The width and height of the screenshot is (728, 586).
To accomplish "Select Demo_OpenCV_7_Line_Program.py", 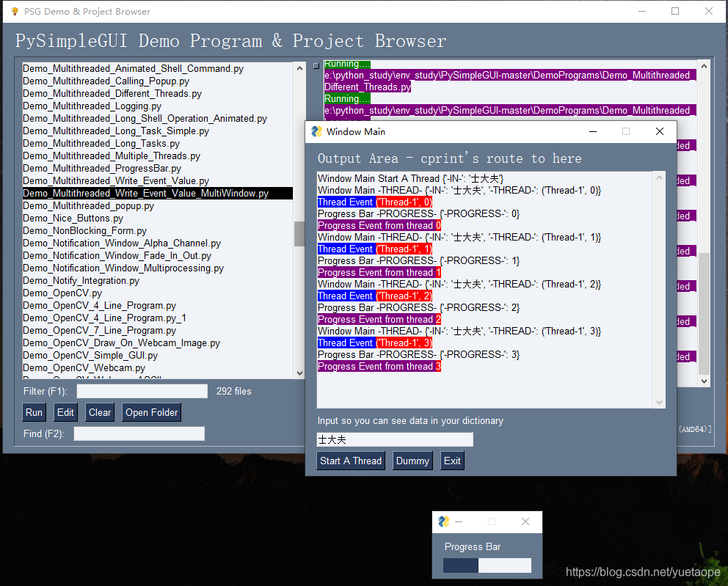I will 157,332.
